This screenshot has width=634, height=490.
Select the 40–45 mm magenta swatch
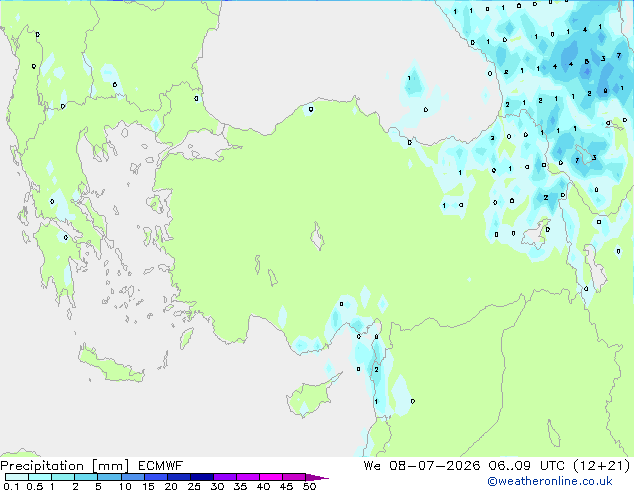(271, 477)
